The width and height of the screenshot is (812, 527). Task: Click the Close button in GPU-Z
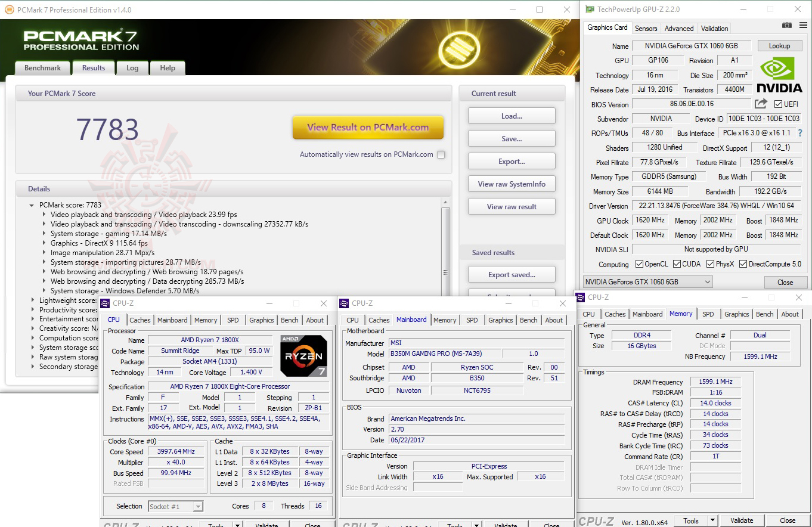[785, 283]
